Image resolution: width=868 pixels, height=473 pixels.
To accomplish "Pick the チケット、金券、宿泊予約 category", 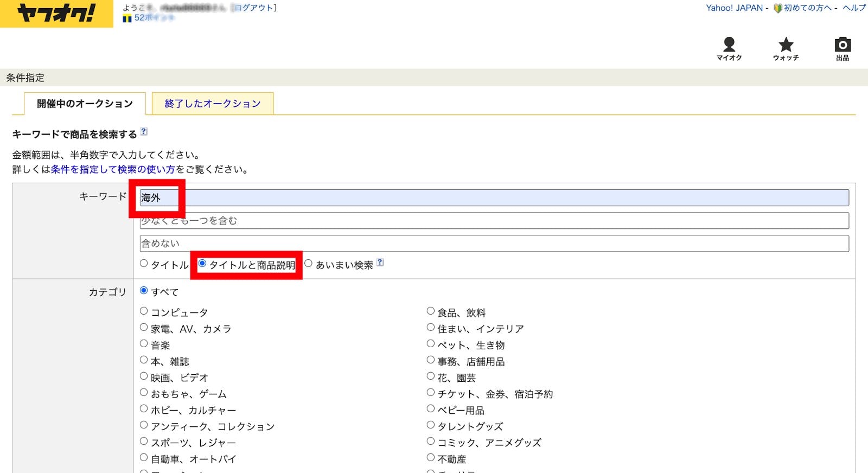I will click(431, 393).
